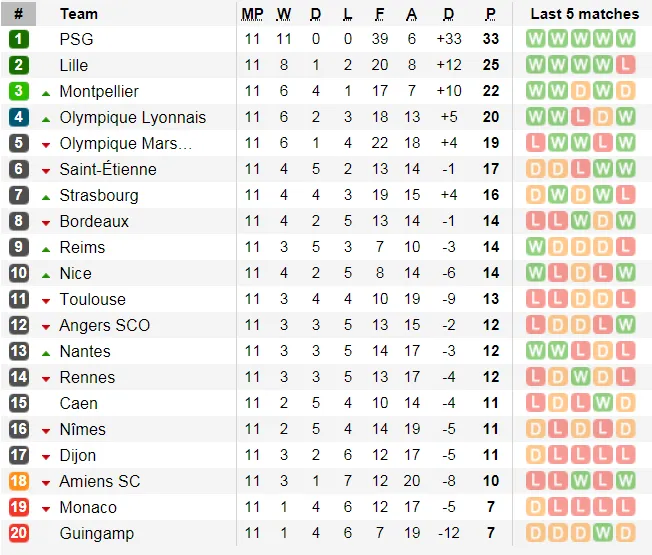The width and height of the screenshot is (652, 555).
Task: Click the orange rank 18 badge for Amiens SC
Action: click(x=19, y=481)
